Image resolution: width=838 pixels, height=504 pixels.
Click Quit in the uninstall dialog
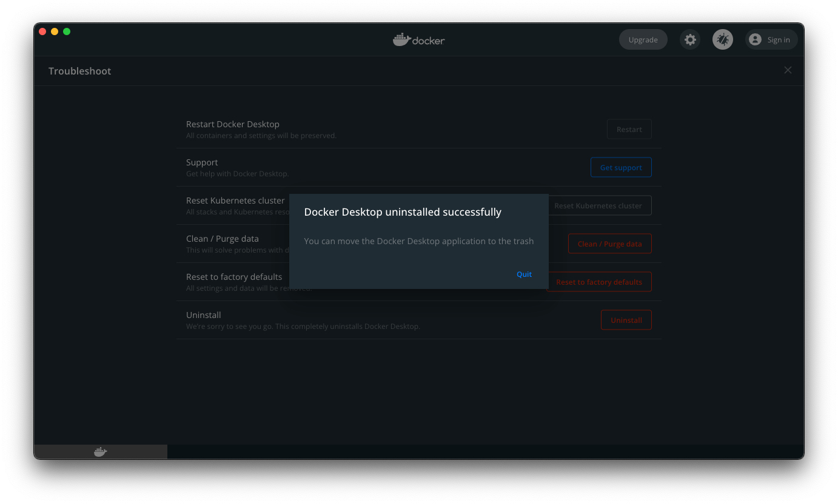(x=524, y=274)
